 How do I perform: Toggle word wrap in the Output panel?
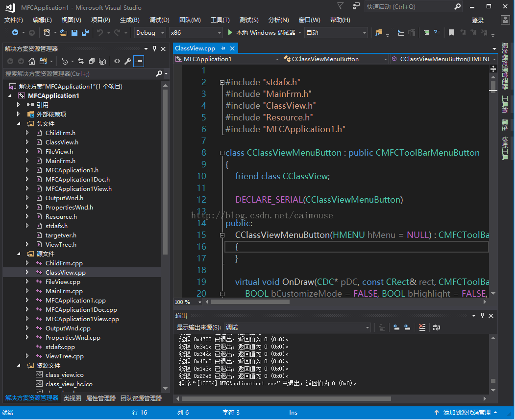click(437, 327)
